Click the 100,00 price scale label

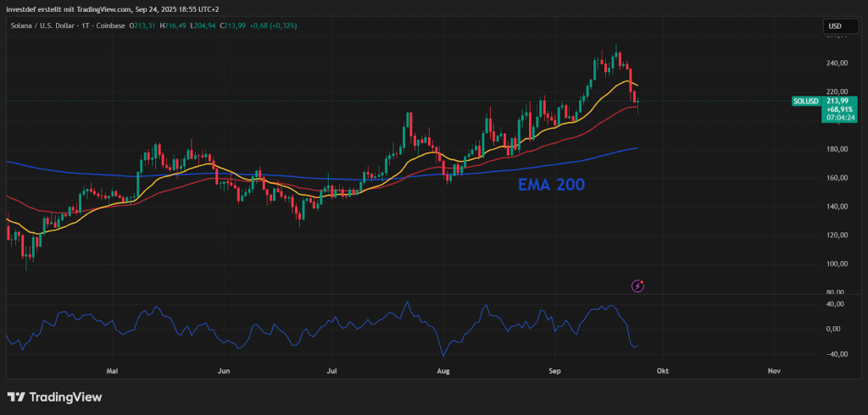(x=837, y=263)
